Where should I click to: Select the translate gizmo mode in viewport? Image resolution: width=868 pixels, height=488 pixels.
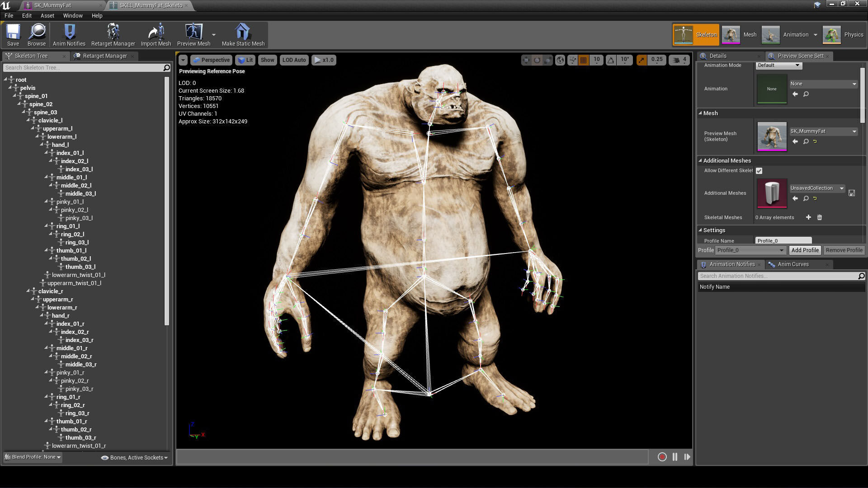click(x=526, y=60)
